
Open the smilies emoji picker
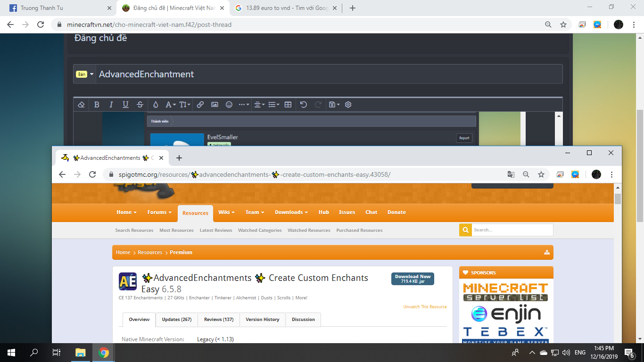pyautogui.click(x=229, y=105)
